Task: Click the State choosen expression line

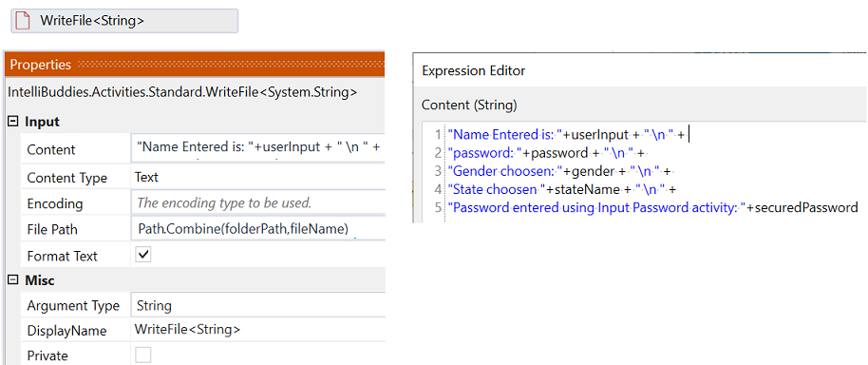Action: (562, 189)
